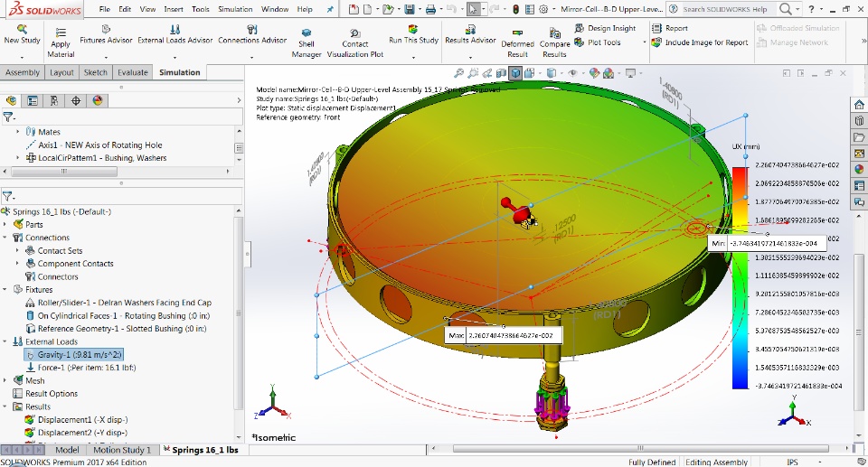Open the Simulation menu
868x467 pixels.
(235, 9)
